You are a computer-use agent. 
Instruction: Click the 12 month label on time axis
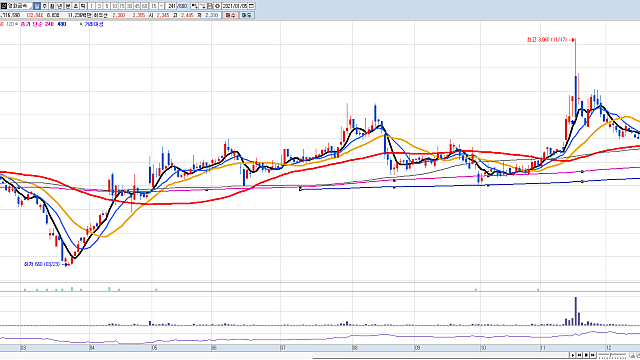point(609,348)
